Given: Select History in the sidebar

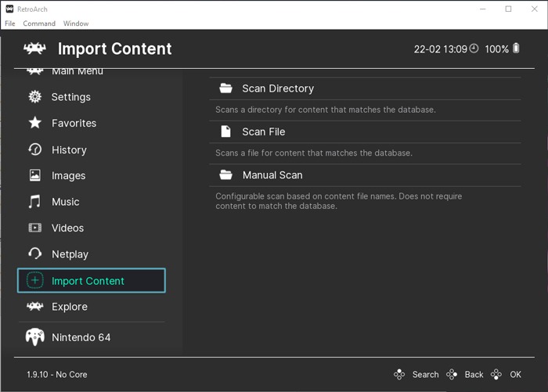Looking at the screenshot, I should click(x=92, y=149).
